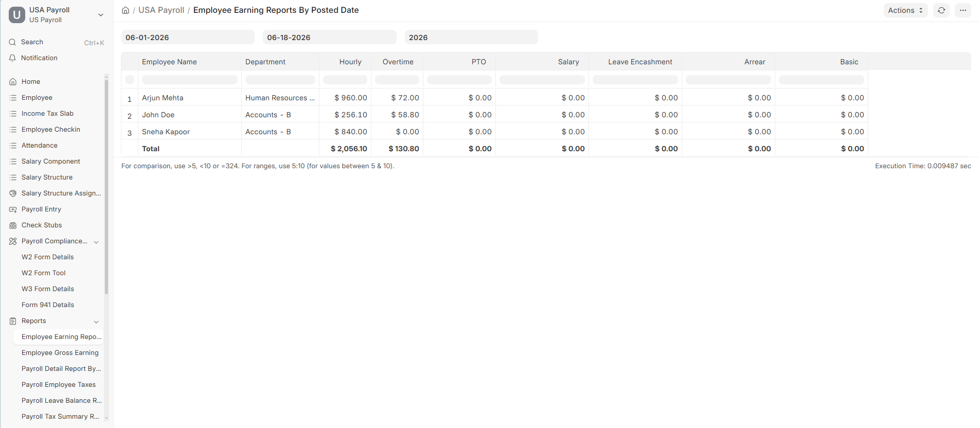The image size is (980, 428).
Task: Click the $ 256.10 hourly value
Action: click(351, 115)
